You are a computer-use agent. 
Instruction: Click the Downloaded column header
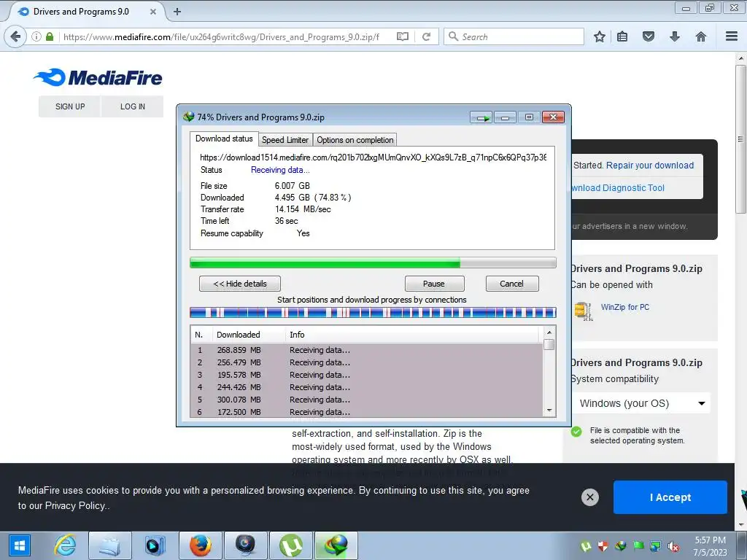tap(249, 335)
